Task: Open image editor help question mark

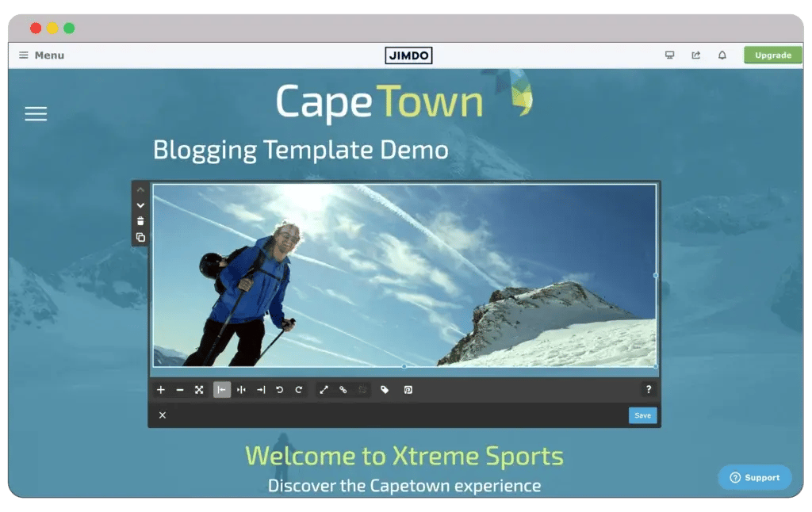Action: [x=649, y=390]
